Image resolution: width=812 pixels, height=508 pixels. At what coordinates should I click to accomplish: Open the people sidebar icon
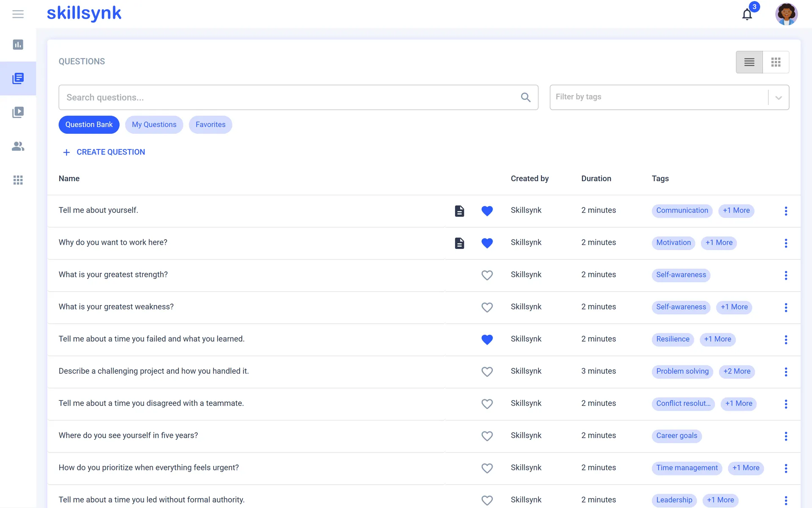tap(18, 146)
